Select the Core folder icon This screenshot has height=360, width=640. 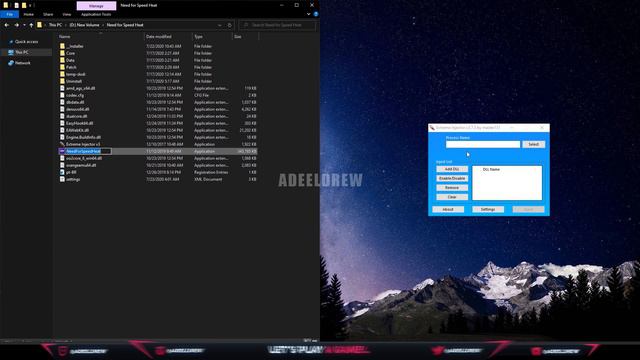click(62, 53)
